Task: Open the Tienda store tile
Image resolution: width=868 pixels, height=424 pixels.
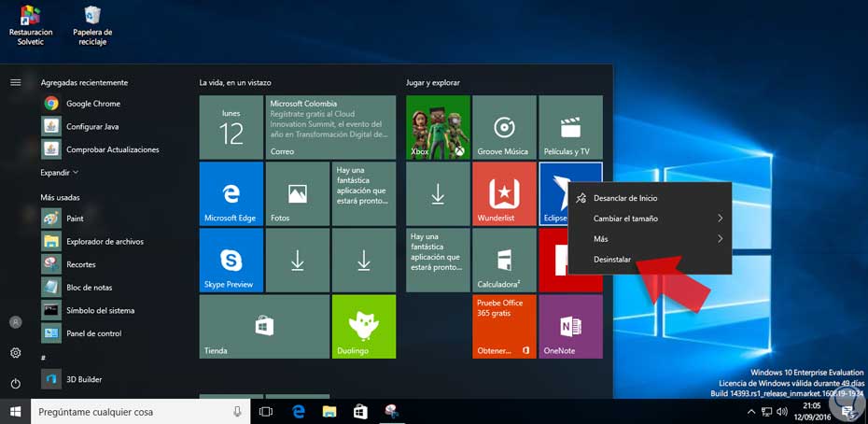Action: (264, 327)
